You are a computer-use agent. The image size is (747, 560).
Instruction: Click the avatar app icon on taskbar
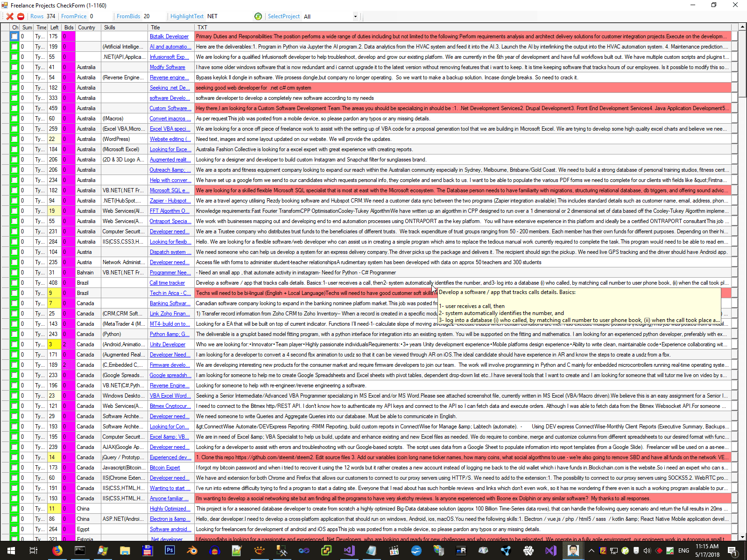pyautogui.click(x=573, y=551)
